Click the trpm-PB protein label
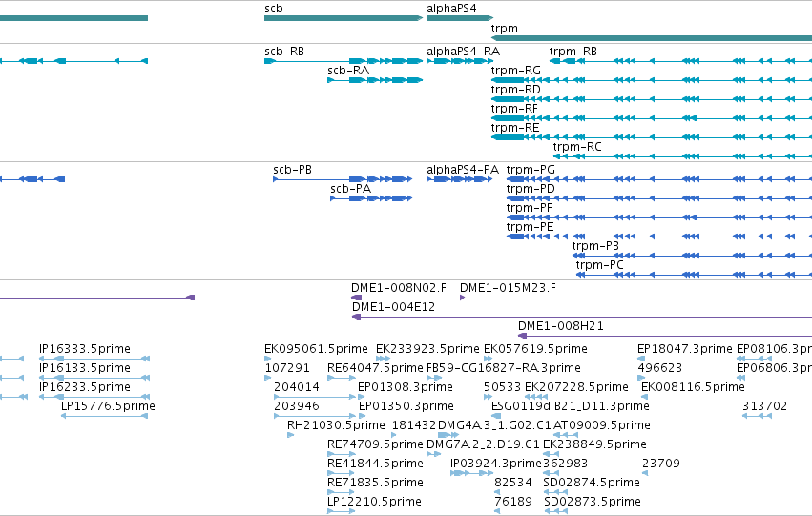 [595, 246]
